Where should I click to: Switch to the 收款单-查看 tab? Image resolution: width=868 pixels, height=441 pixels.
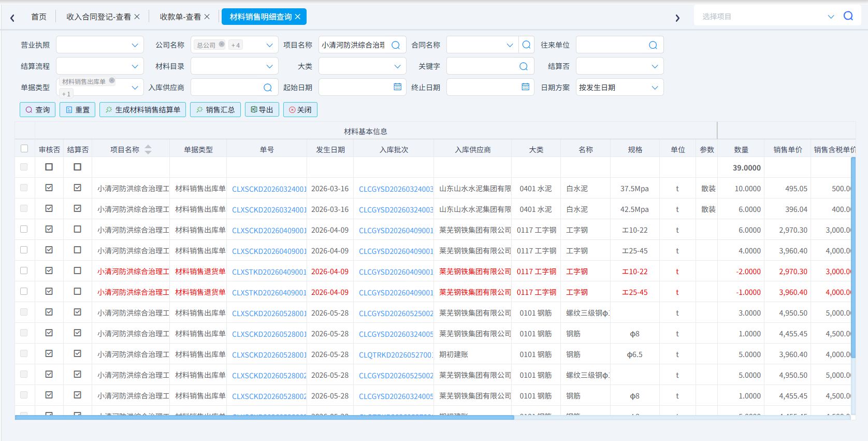[x=180, y=17]
